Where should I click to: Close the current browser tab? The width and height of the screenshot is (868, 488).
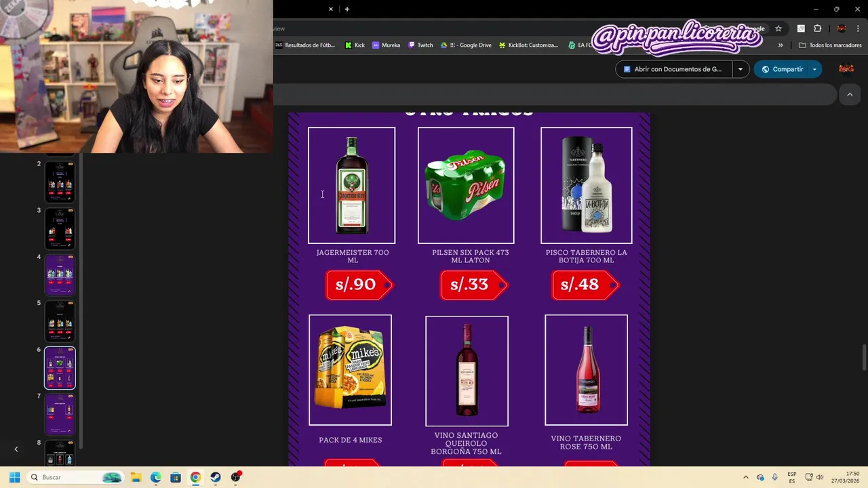click(331, 9)
